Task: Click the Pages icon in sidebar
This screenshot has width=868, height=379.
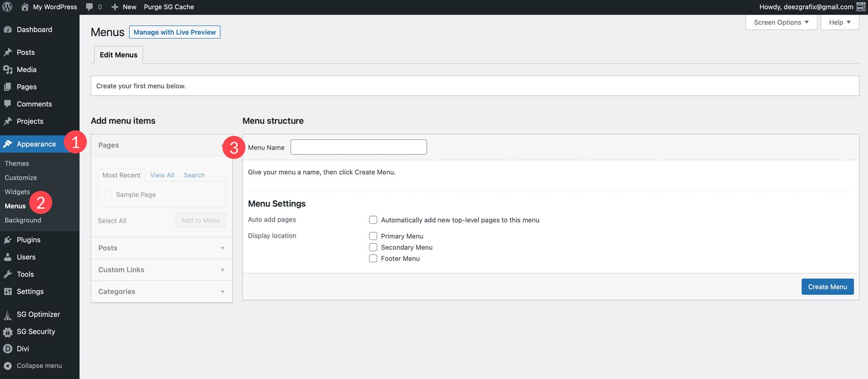Action: [8, 87]
